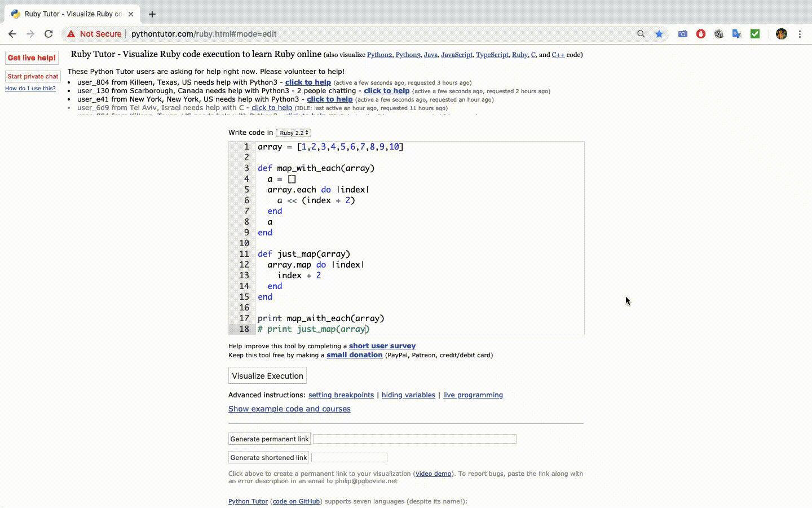Open the Java language link
Viewport: 812px width, 508px height.
(x=431, y=55)
